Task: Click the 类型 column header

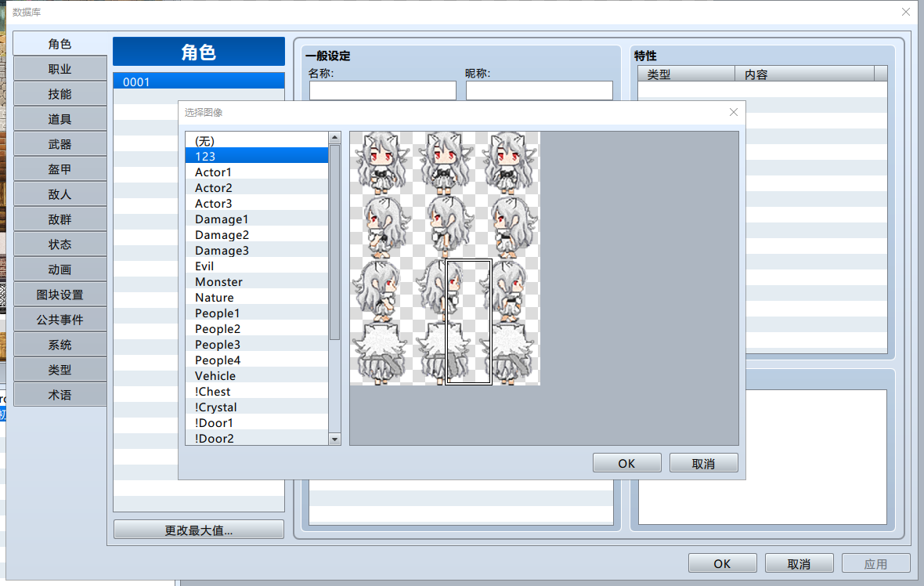Action: point(687,74)
